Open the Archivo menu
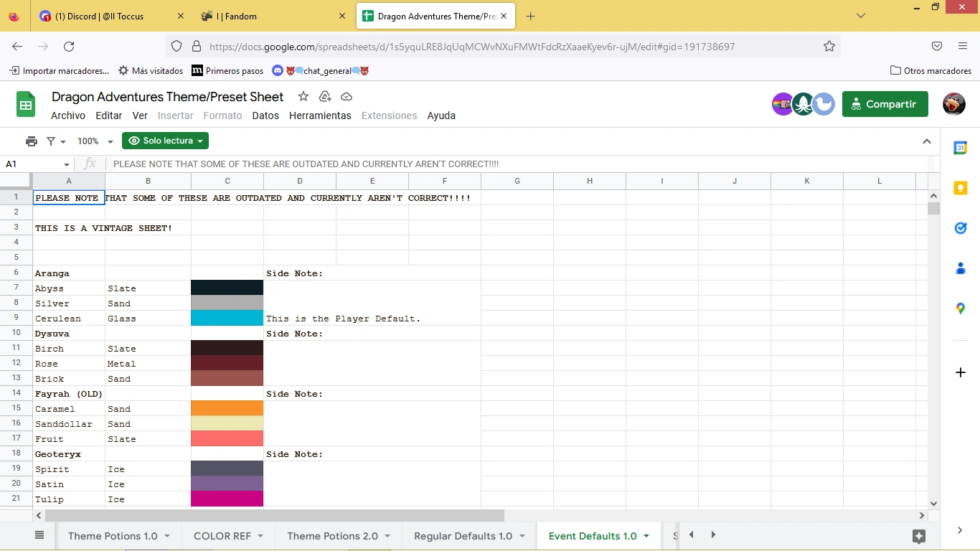The width and height of the screenshot is (980, 551). (68, 116)
